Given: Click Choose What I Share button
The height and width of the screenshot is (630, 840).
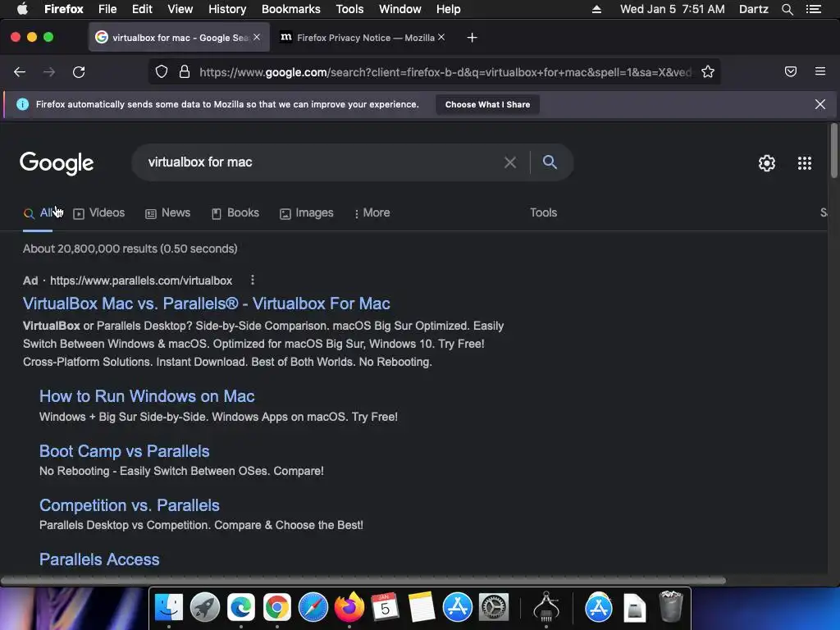Looking at the screenshot, I should 487,104.
